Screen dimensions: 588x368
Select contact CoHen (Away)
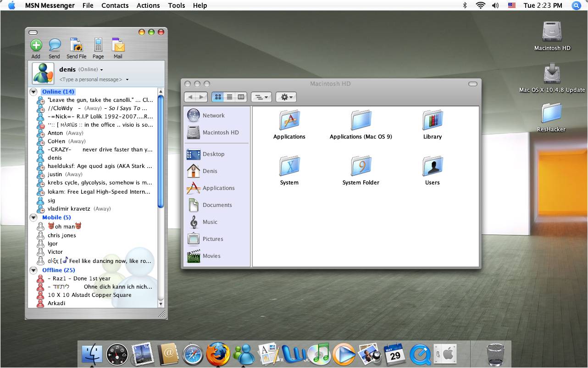coord(67,141)
